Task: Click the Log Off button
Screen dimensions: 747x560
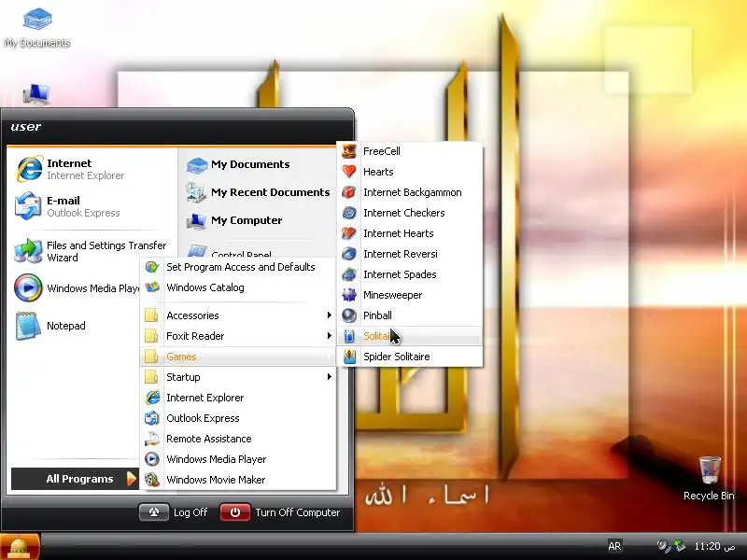Action: pyautogui.click(x=175, y=512)
